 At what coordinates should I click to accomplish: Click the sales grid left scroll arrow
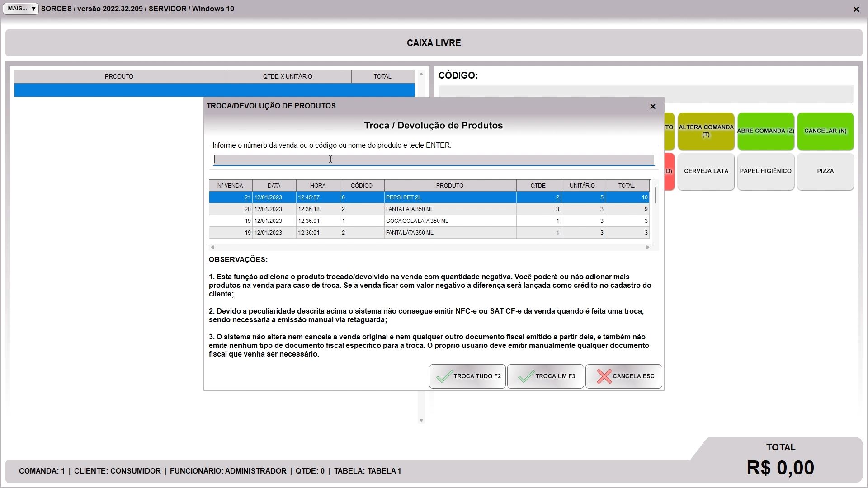tap(212, 247)
